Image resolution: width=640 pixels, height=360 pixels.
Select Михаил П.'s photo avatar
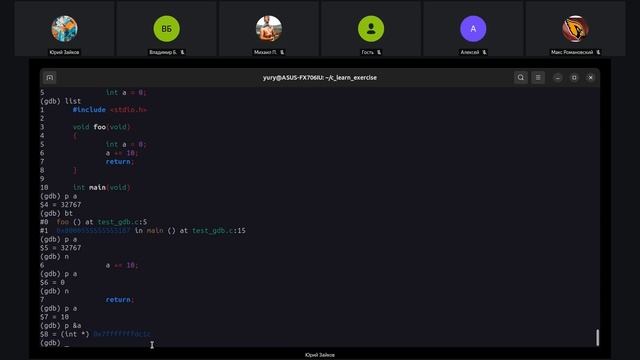269,29
